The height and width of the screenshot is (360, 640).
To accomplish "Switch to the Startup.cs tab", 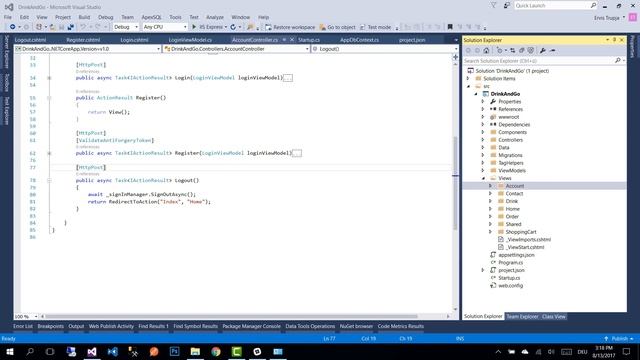I will [309, 40].
